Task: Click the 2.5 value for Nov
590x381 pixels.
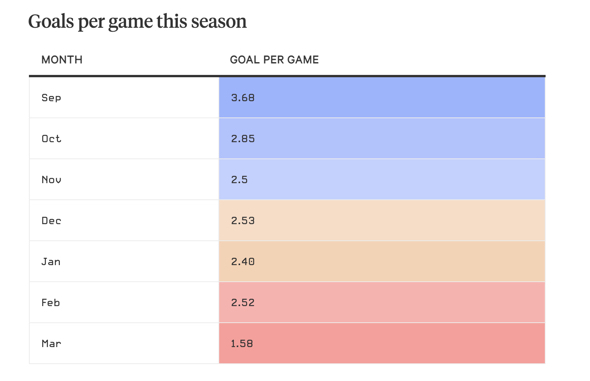Action: [x=239, y=180]
